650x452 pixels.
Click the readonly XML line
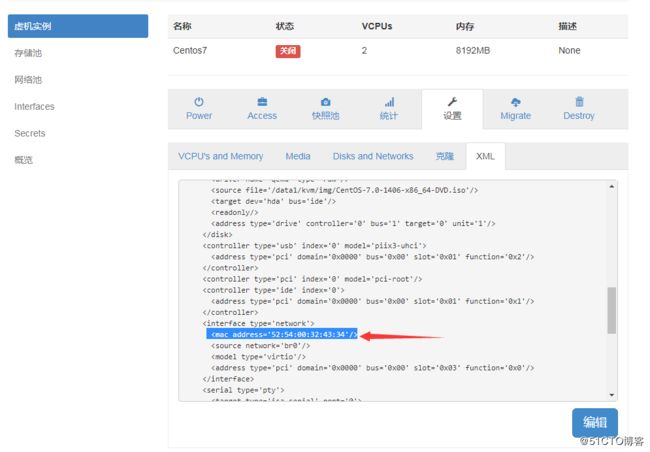pos(235,212)
